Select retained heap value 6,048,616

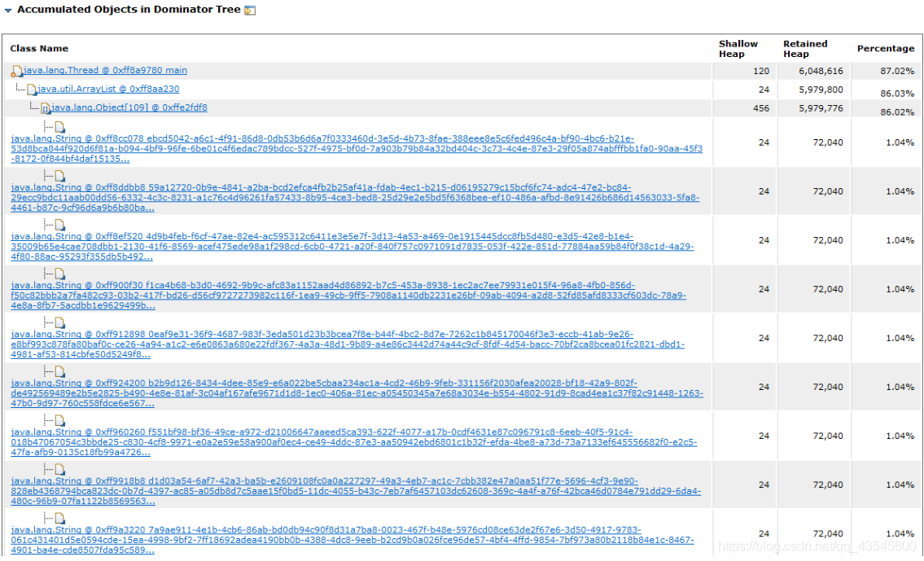[x=821, y=71]
